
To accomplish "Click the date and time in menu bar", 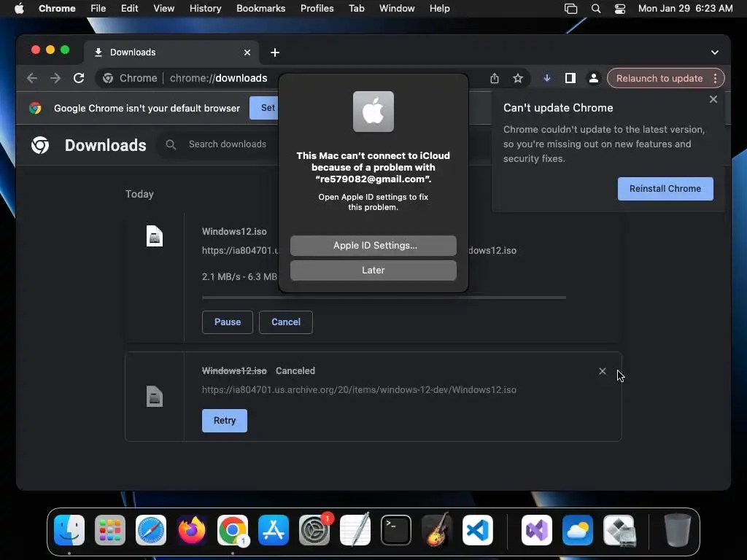I will point(685,9).
